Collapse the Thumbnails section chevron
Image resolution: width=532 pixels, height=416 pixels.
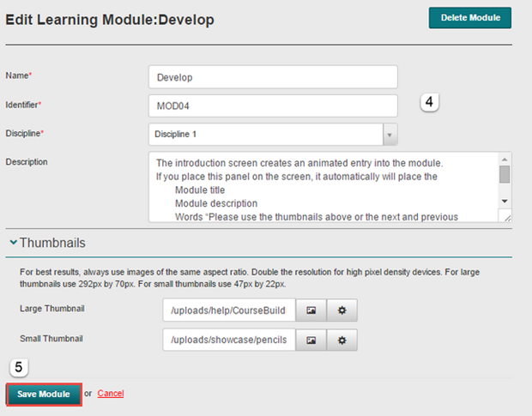[x=13, y=244]
